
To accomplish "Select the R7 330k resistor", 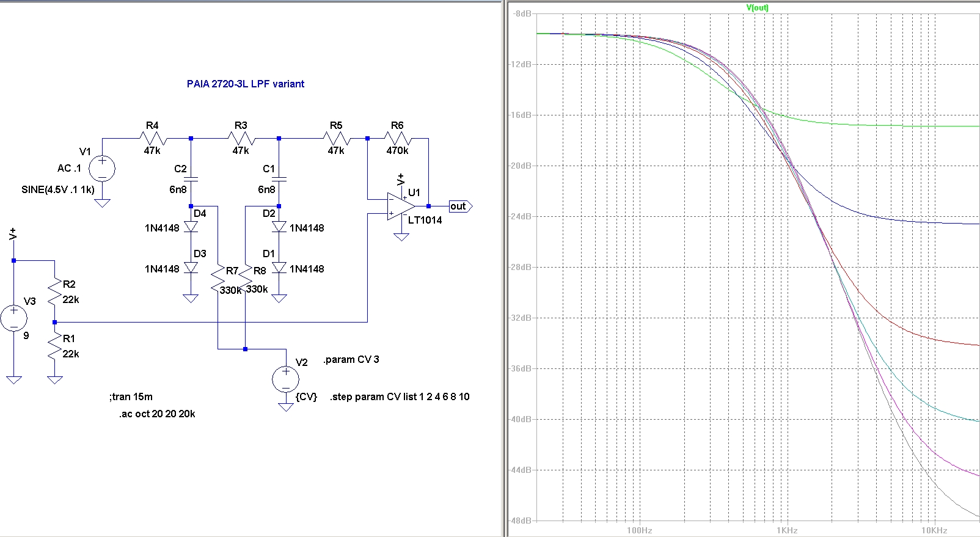I will pyautogui.click(x=218, y=279).
